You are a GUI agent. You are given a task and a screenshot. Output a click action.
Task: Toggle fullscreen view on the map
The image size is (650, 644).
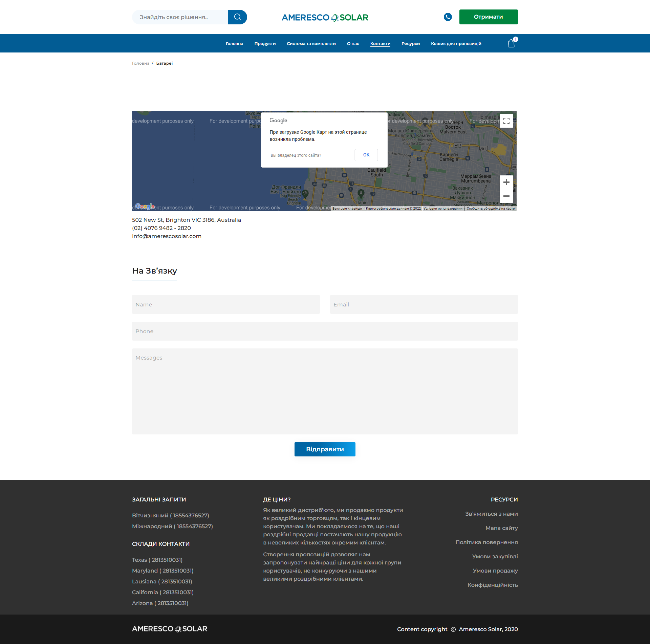[506, 121]
